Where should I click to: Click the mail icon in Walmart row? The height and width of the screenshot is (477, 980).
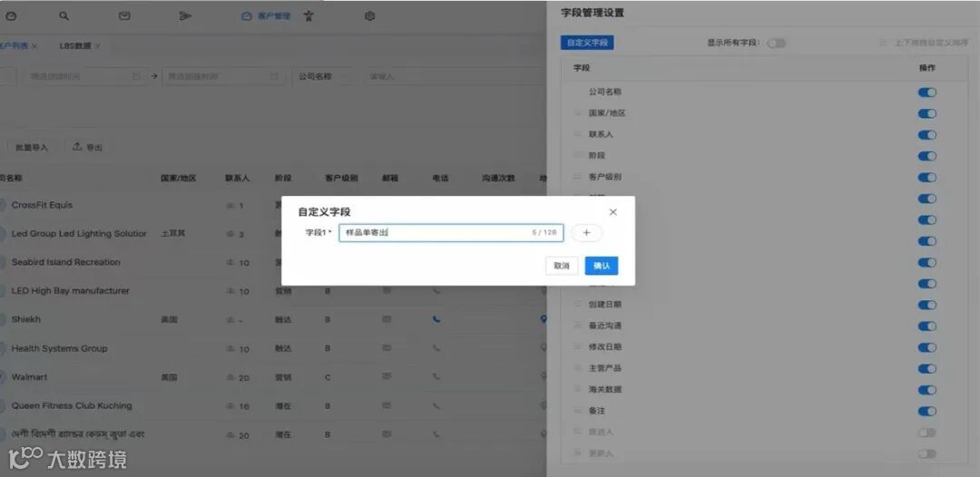pos(387,376)
